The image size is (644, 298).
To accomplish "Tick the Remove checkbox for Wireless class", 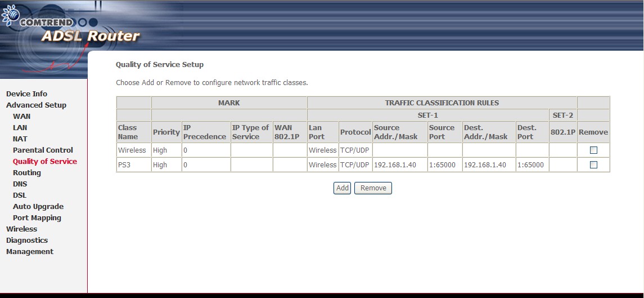I will click(593, 150).
